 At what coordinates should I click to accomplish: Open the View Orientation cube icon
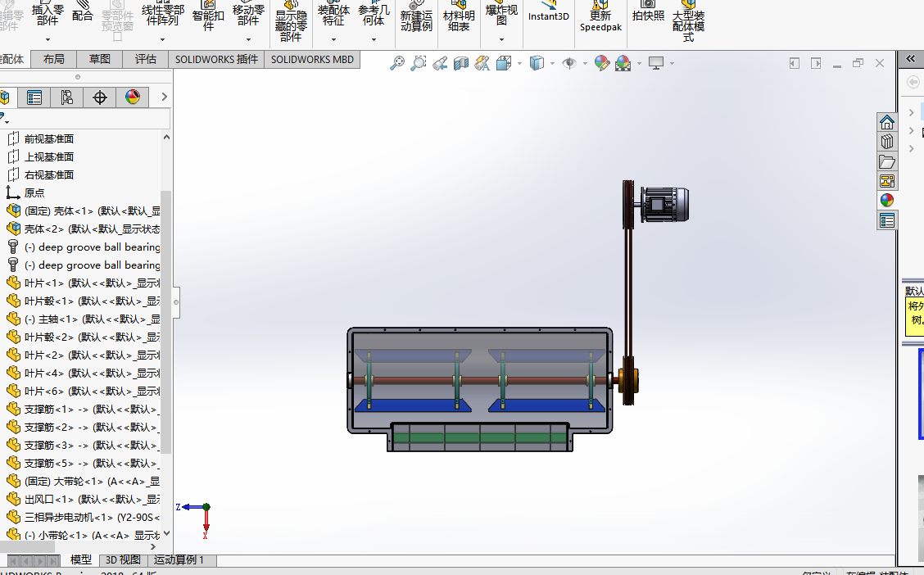tap(504, 63)
